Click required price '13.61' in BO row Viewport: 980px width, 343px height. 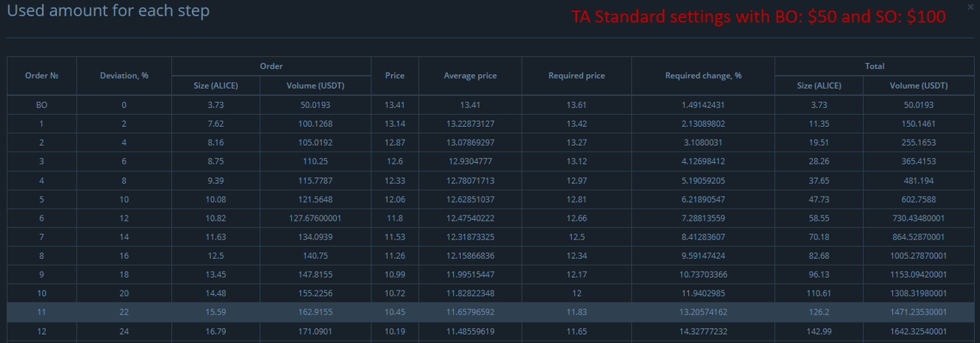click(576, 105)
